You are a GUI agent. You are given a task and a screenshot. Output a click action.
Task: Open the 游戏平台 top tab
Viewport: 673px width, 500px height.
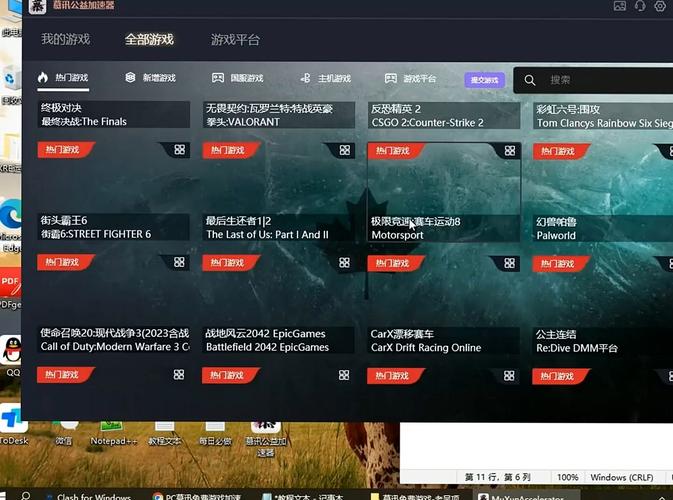coord(235,40)
